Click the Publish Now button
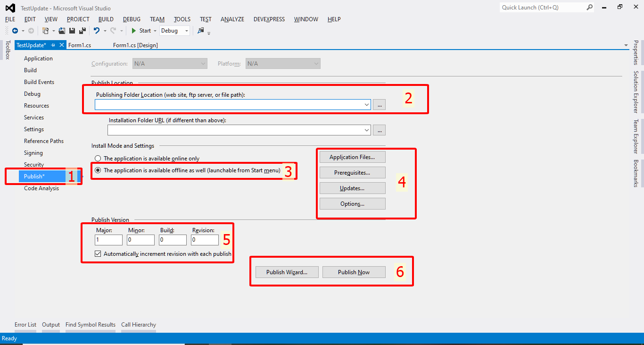644x345 pixels. pos(354,272)
